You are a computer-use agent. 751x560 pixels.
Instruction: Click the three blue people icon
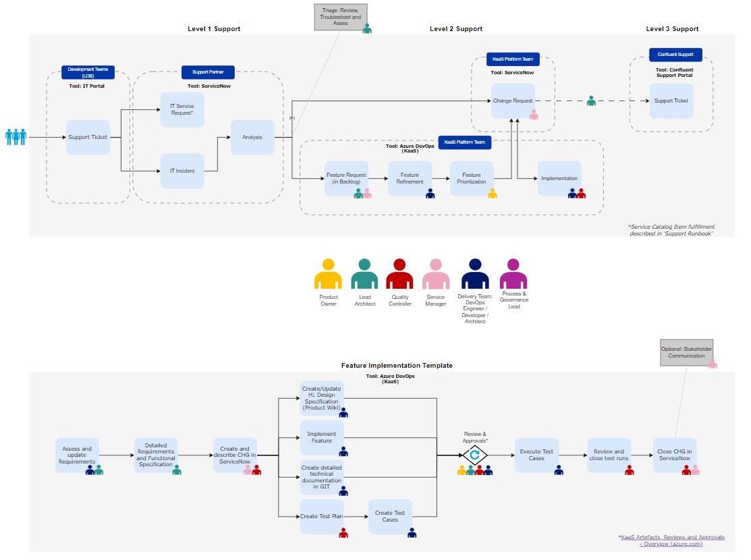pos(16,137)
